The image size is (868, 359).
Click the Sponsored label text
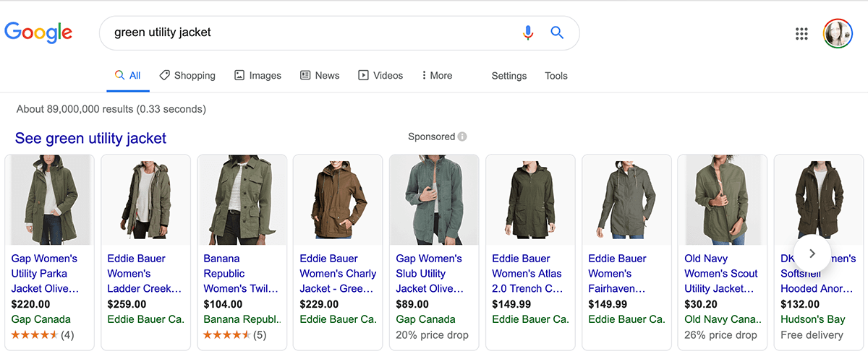431,137
